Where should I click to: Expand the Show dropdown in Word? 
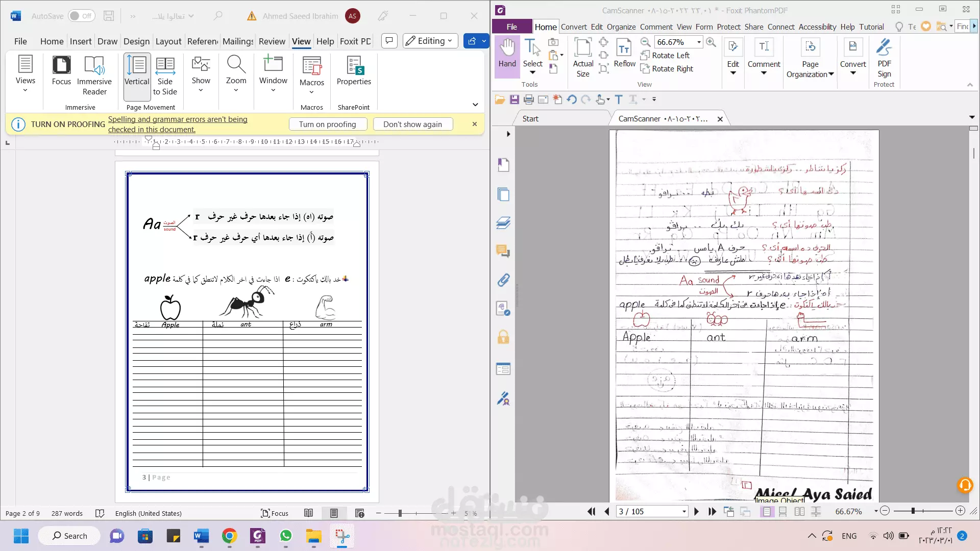(201, 74)
